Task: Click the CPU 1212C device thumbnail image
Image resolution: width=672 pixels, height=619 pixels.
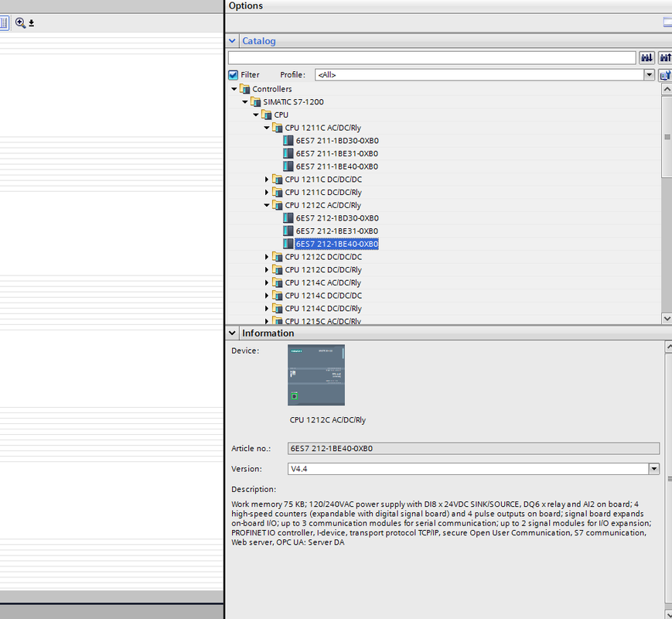Action: point(316,375)
